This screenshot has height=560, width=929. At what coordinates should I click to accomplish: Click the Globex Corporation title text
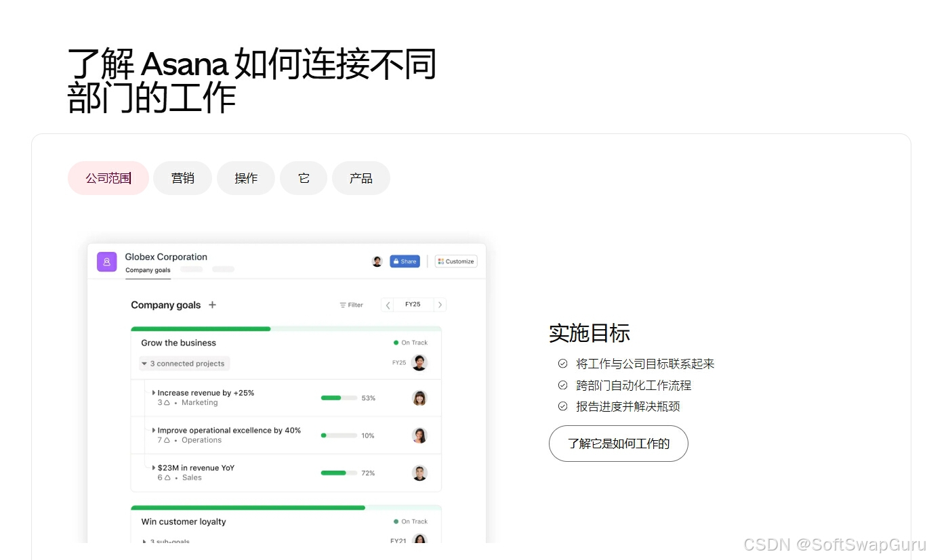coord(166,257)
